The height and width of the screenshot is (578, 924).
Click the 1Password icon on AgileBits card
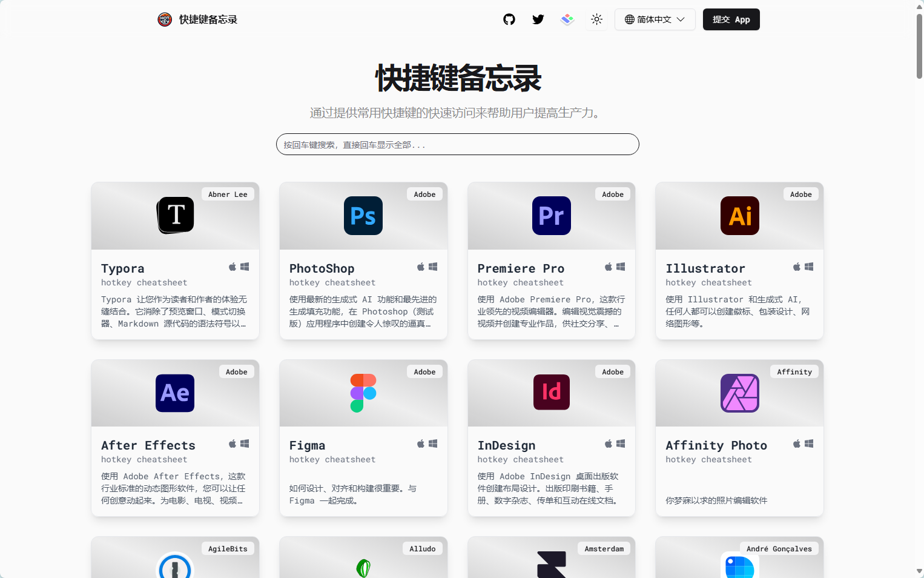pos(175,565)
